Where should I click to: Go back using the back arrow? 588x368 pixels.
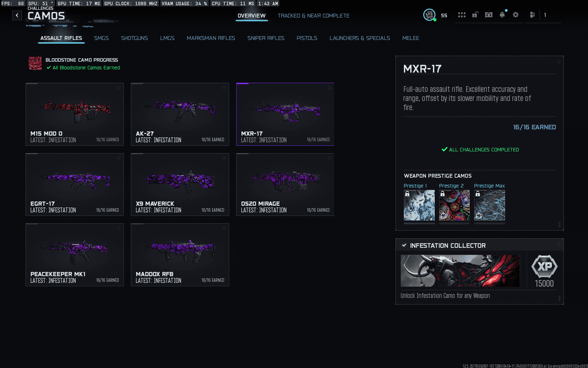[17, 15]
